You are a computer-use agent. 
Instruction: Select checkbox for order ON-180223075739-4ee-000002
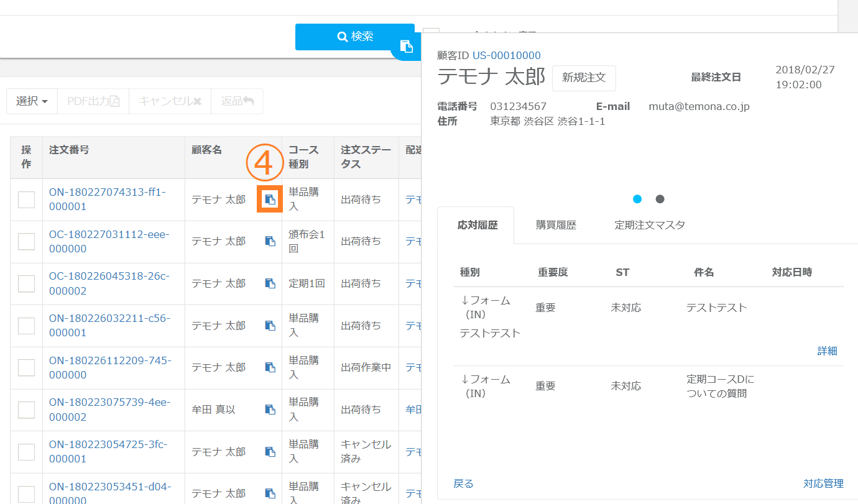tap(26, 410)
